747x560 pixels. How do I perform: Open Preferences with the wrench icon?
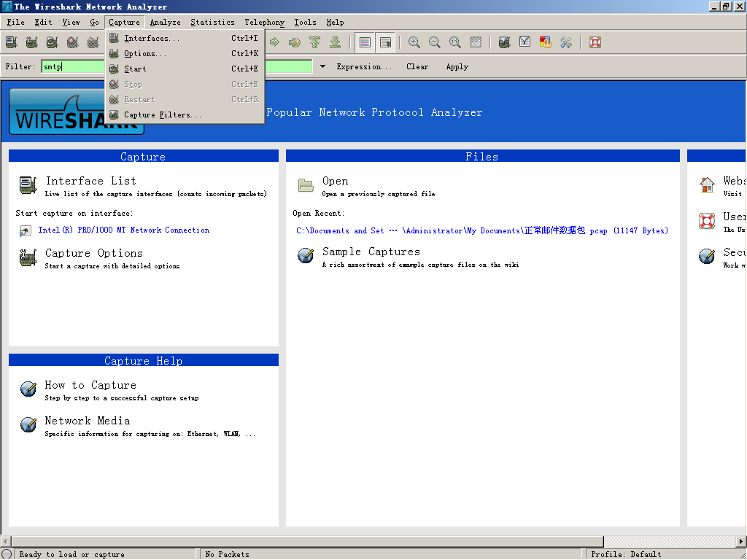point(566,42)
